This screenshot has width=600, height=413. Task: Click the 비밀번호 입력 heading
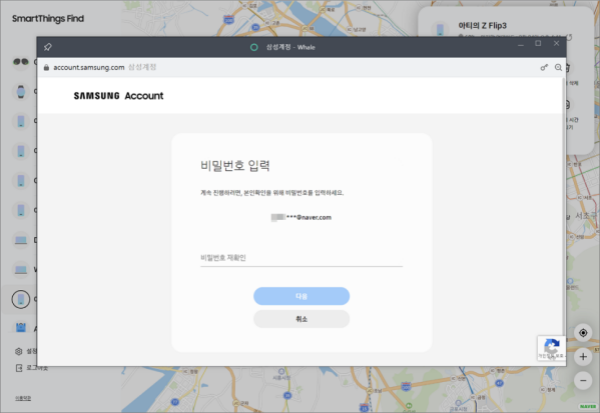(x=235, y=166)
